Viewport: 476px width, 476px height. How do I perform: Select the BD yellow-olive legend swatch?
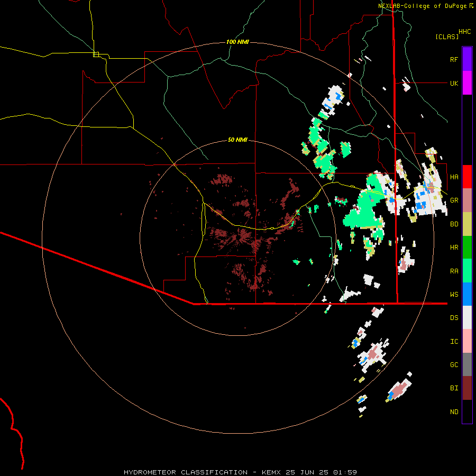tap(467, 224)
